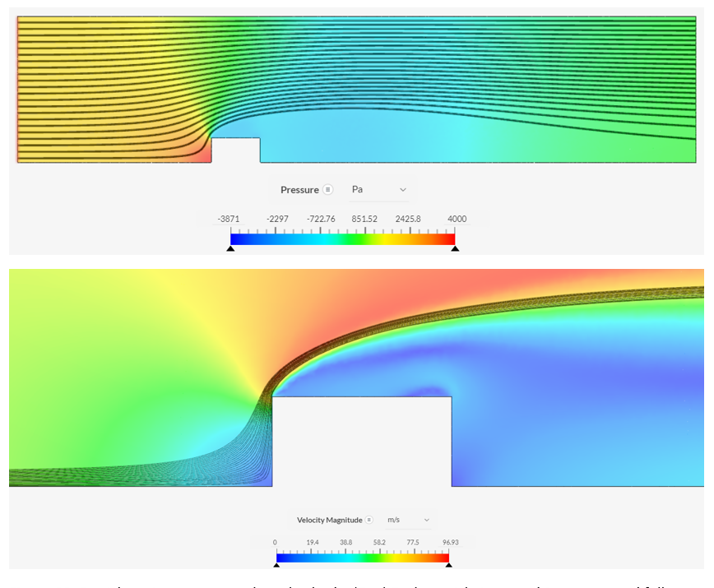714x588 pixels.
Task: Edit the -3871 minimum pressure value
Action: (x=228, y=219)
